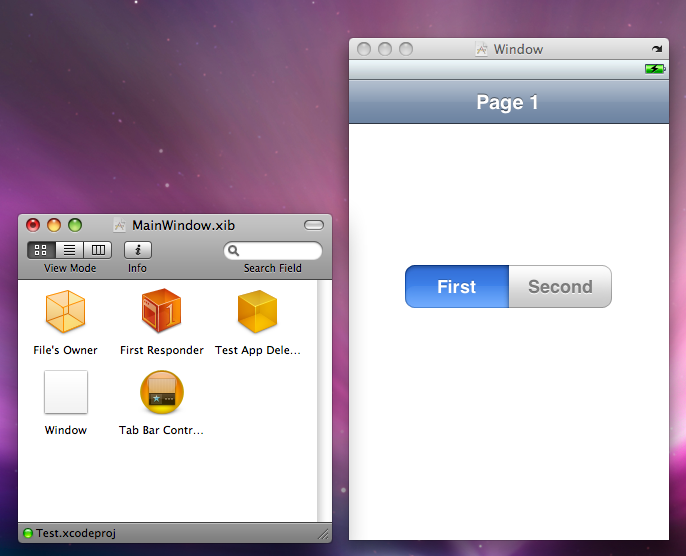
Task: Select the File's Owner cube icon
Action: pos(65,311)
